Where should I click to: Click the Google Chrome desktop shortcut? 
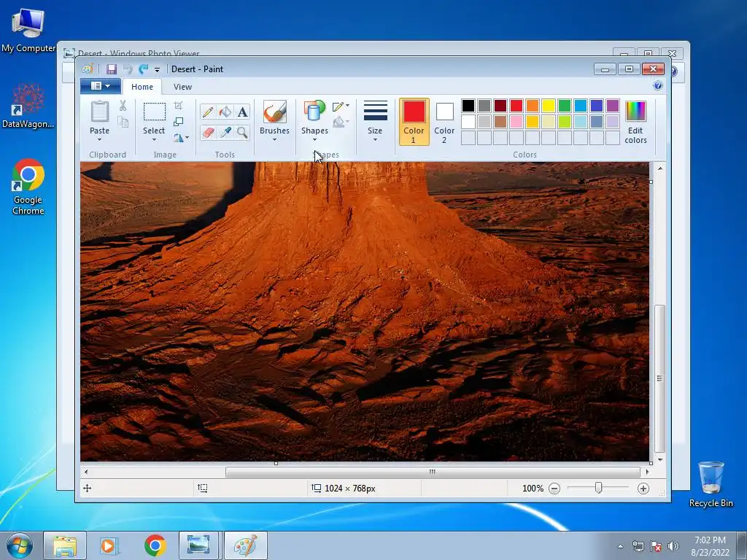[28, 187]
